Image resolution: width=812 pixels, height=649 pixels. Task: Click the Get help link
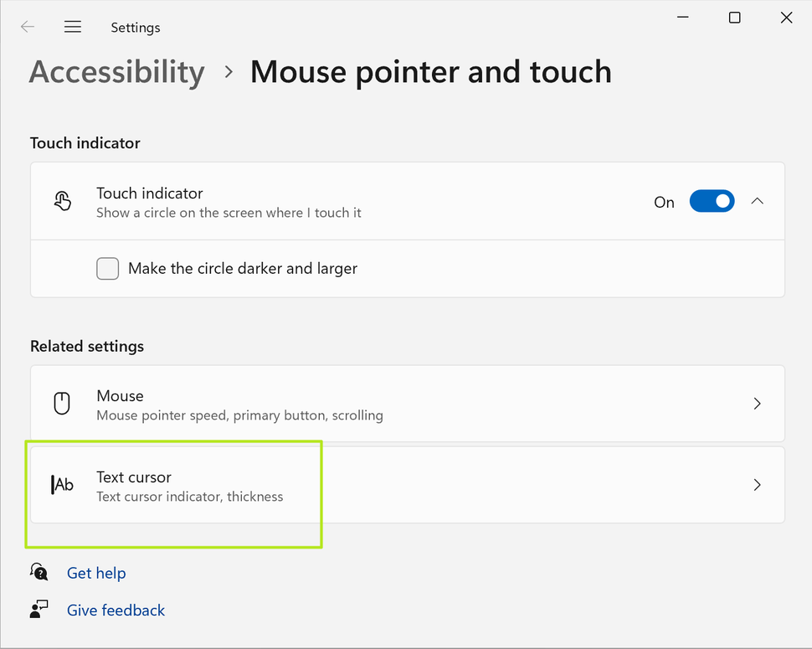pos(96,573)
